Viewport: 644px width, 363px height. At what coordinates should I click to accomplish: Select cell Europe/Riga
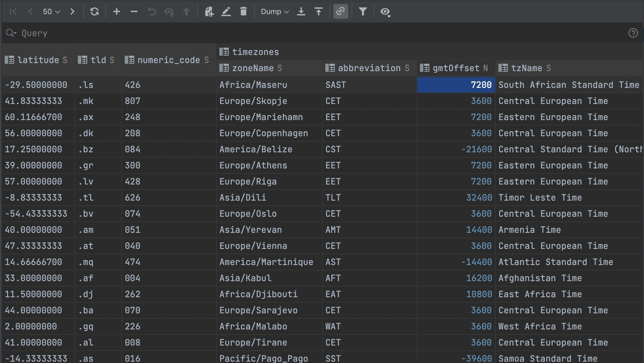[x=269, y=182]
